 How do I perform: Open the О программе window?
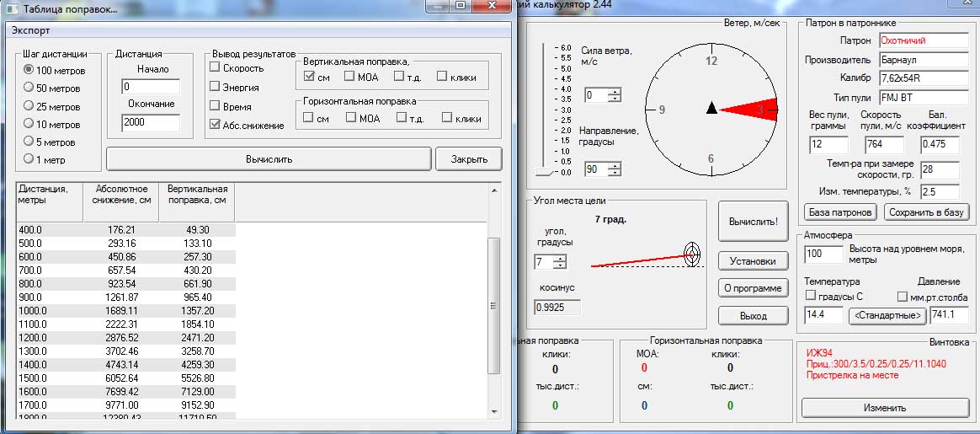754,288
